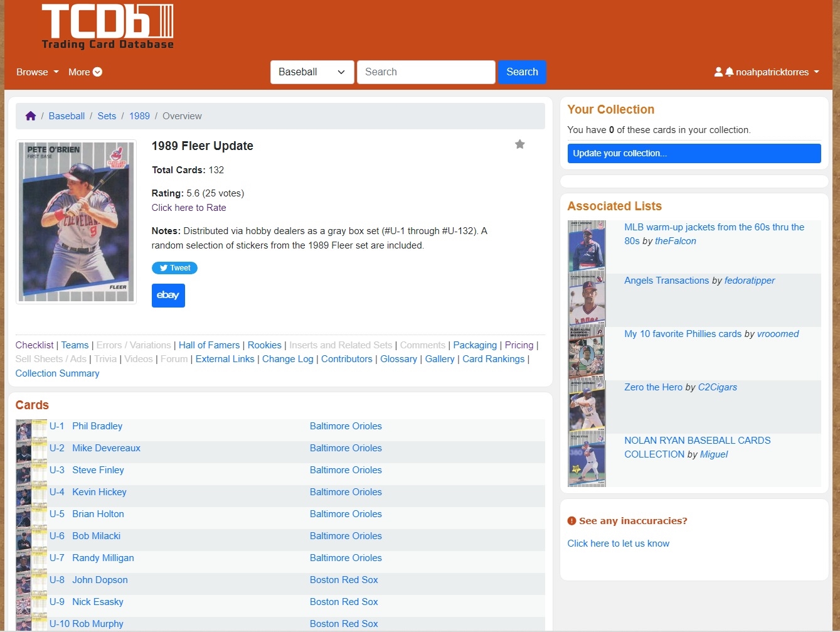This screenshot has width=840, height=632.
Task: Open the Angels Transactions list
Action: [666, 281]
